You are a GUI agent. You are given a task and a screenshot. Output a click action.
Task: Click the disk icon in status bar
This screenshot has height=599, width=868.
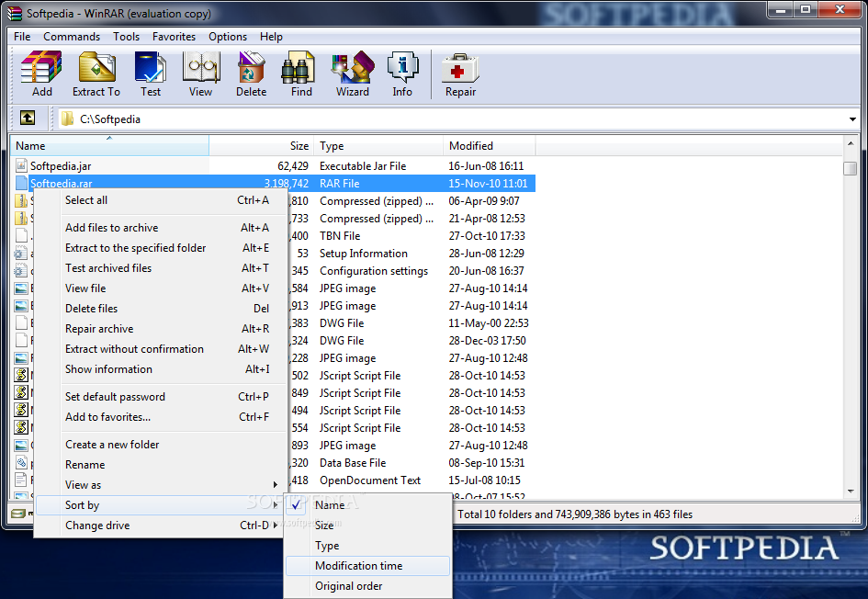18,514
